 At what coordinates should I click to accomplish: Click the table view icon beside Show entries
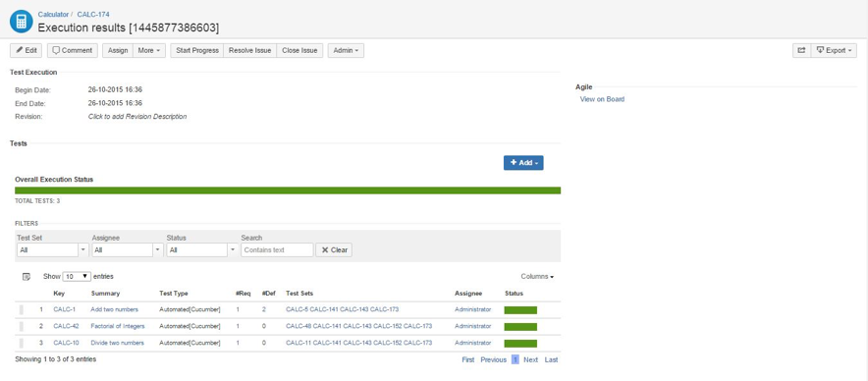(26, 276)
